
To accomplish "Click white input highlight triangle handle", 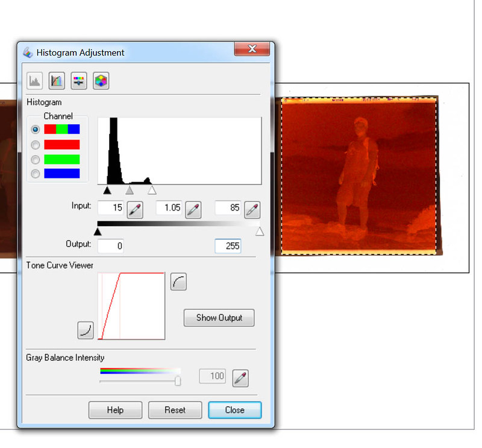I will 152,190.
